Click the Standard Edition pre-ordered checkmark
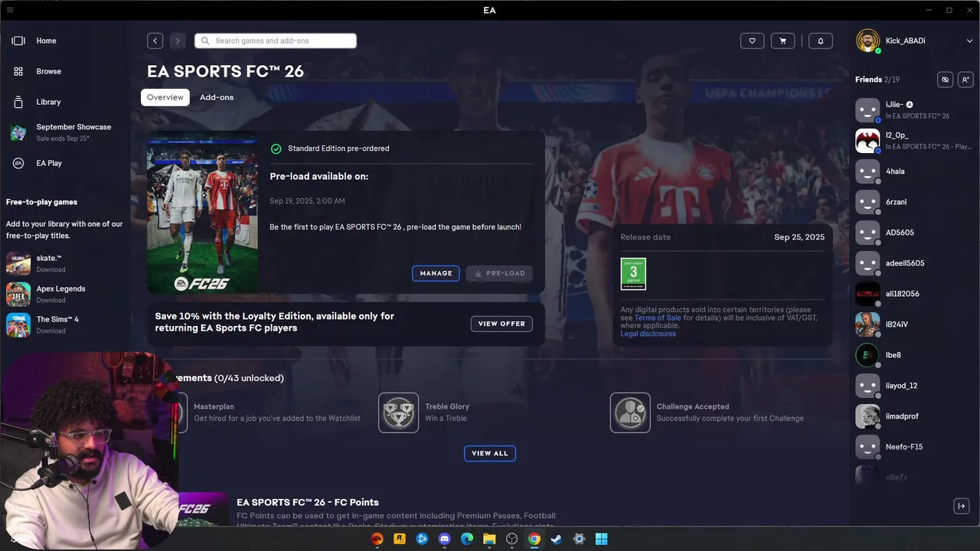980x551 pixels. point(276,148)
